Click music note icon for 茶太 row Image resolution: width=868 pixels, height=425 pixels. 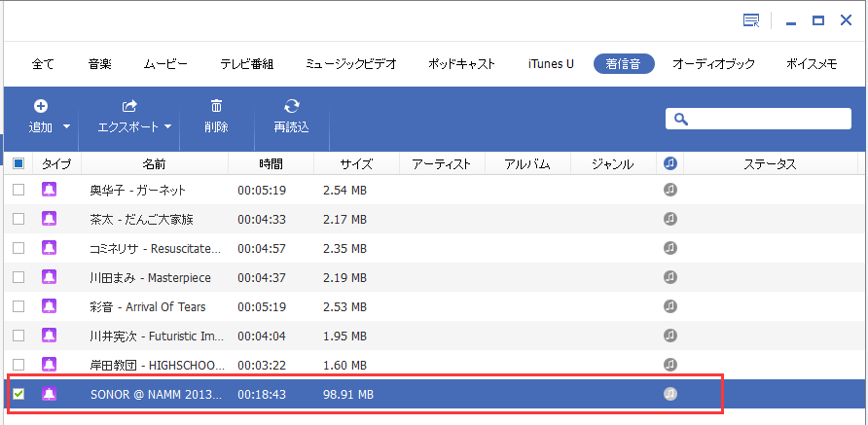670,219
